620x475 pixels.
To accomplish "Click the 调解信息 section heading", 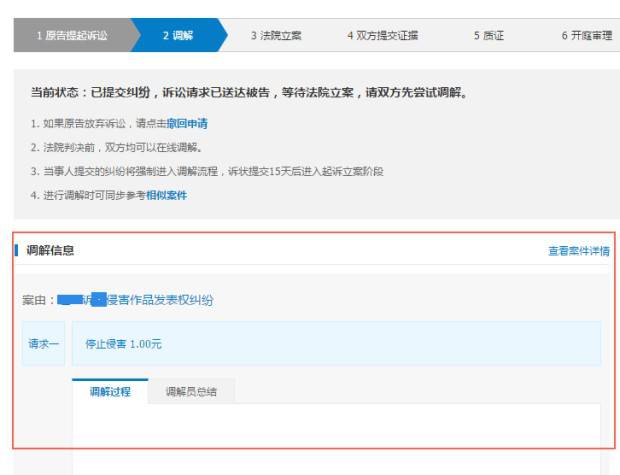I will pyautogui.click(x=50, y=250).
